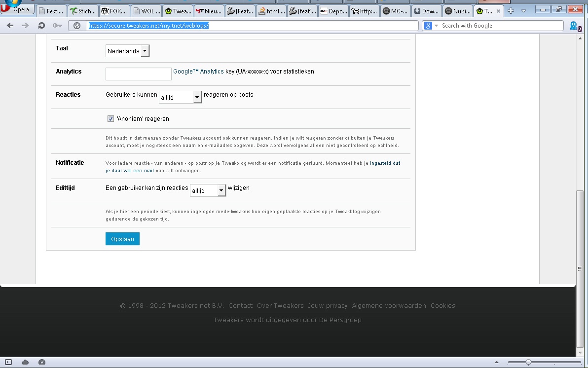Screen dimensions: 588x368
Task: Focus the Search with Google field
Action: click(x=501, y=26)
